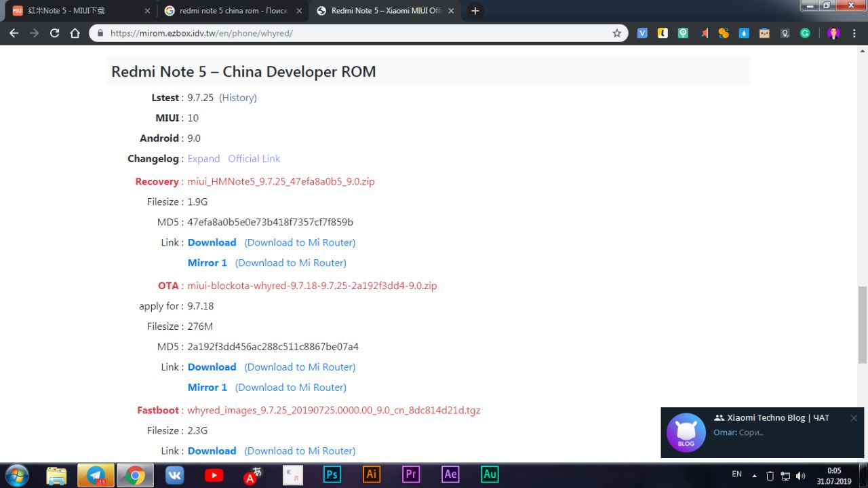Open the yellow L extension icon

click(663, 33)
